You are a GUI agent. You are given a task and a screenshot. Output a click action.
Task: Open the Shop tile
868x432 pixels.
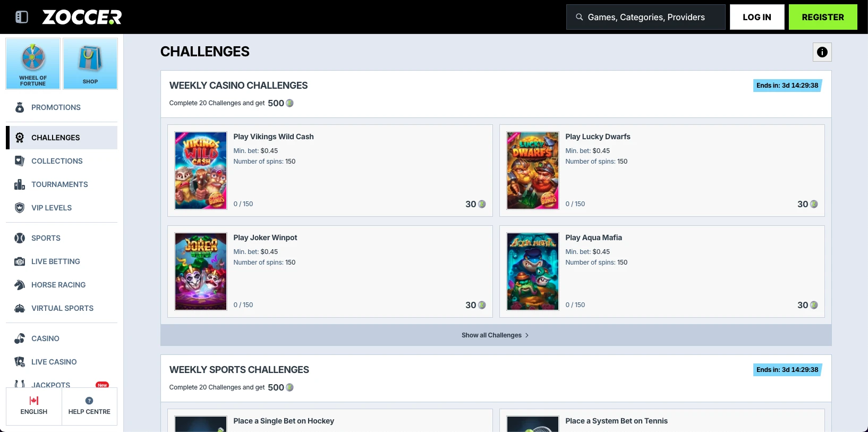point(90,64)
